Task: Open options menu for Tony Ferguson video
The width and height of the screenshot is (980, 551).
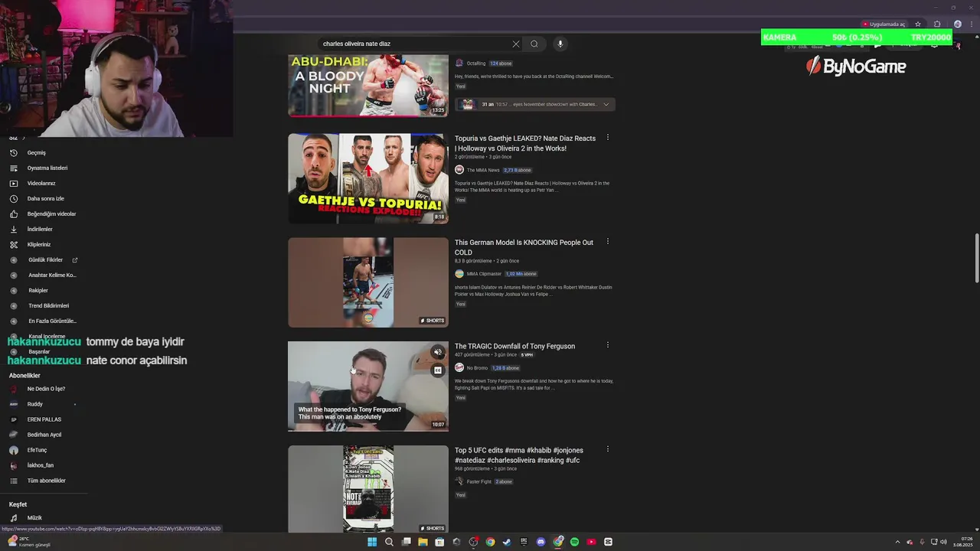Action: 608,345
